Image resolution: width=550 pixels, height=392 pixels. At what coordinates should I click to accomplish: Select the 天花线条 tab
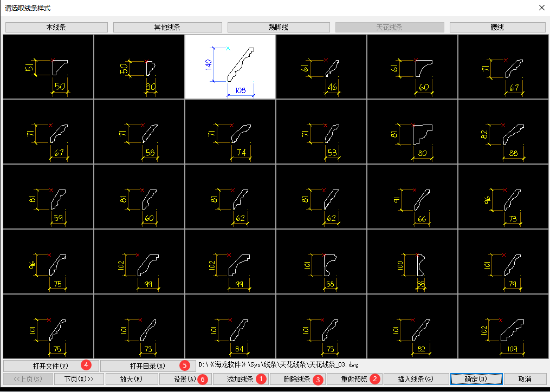click(x=390, y=28)
